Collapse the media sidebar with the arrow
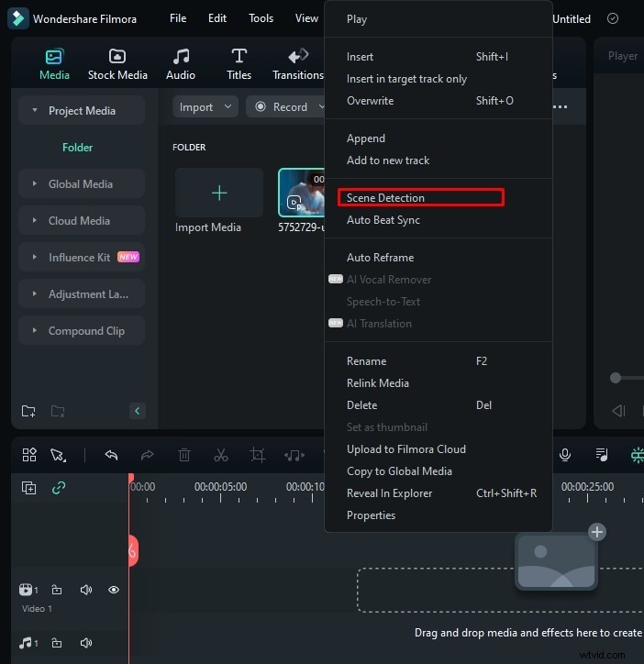Image resolution: width=644 pixels, height=664 pixels. [x=138, y=410]
